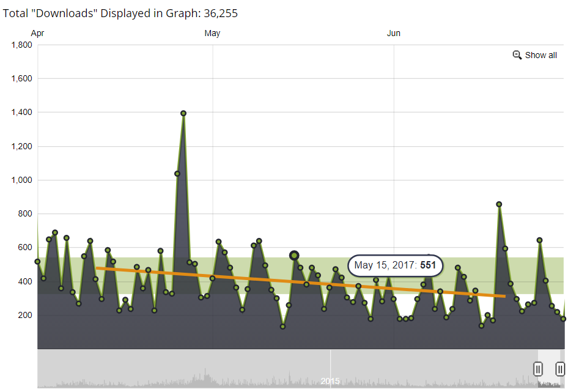Screen dimensions: 579x392
Task: Click the '2015' label in the navigator strip
Action: [331, 380]
